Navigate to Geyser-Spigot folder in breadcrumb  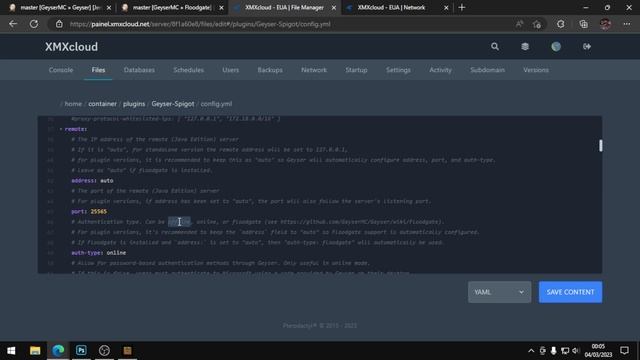coord(173,104)
